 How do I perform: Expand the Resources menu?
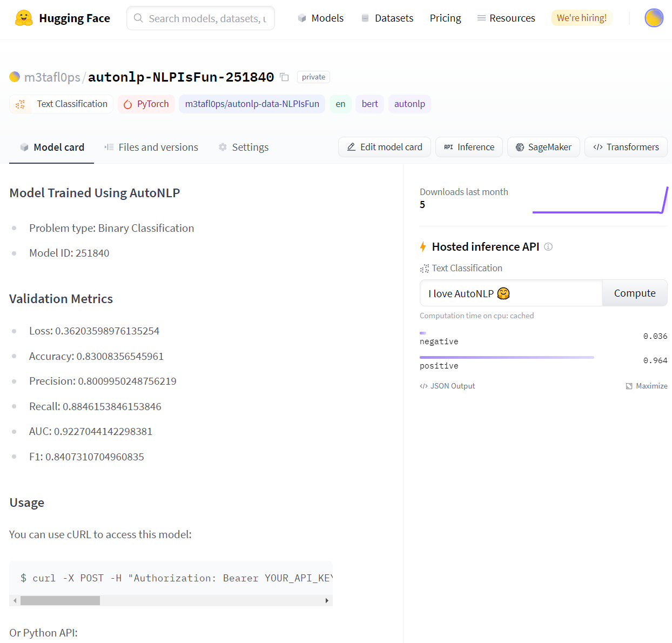click(506, 18)
